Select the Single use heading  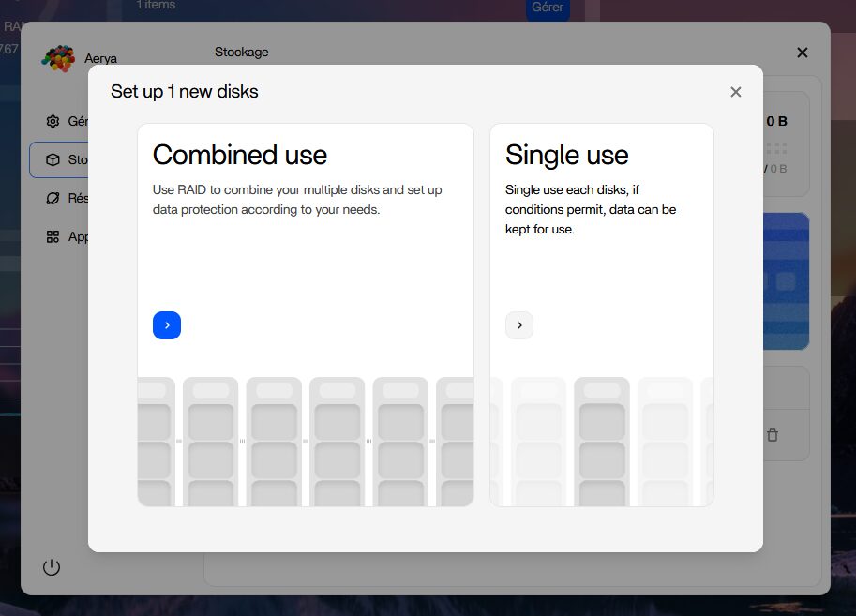566,155
